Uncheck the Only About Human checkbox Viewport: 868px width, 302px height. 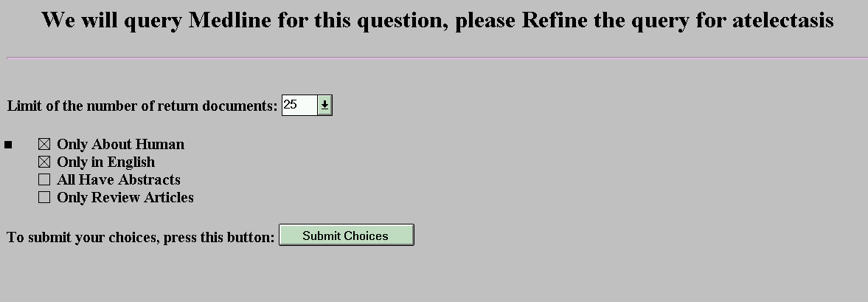tap(44, 145)
